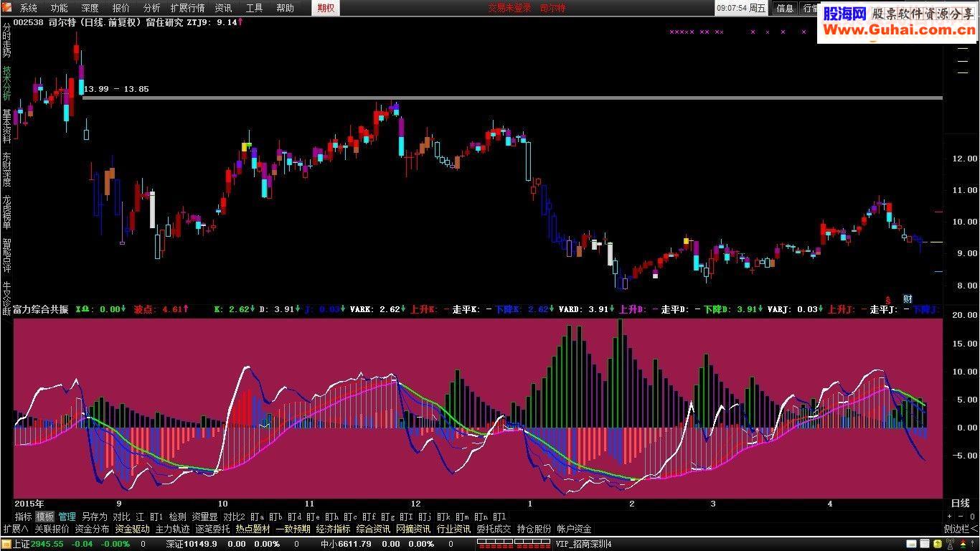Click the 交易未登录 login link
The width and height of the screenshot is (980, 551).
click(510, 8)
